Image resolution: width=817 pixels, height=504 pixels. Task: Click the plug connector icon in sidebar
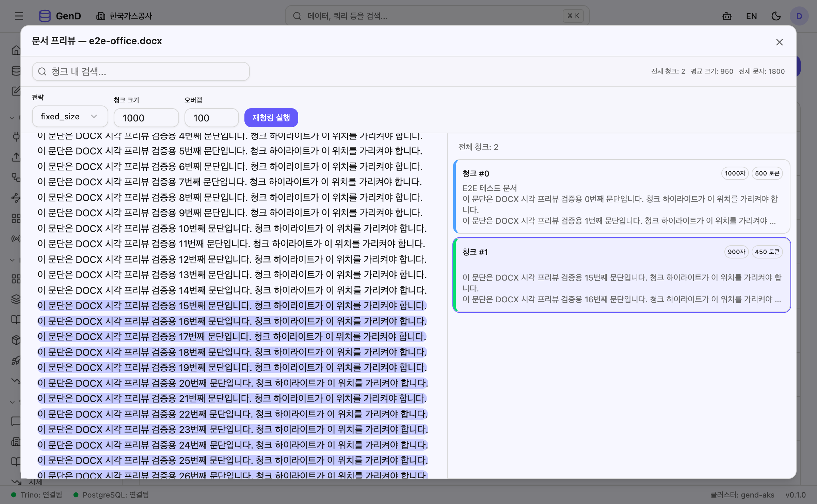click(x=16, y=136)
